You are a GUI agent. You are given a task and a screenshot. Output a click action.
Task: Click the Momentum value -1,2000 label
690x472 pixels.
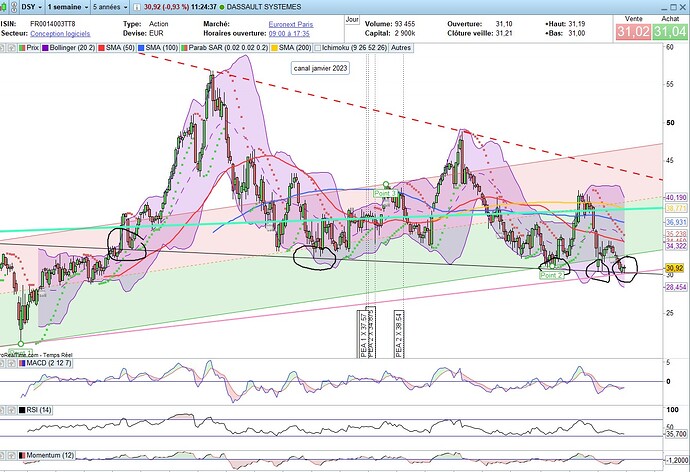(x=677, y=460)
